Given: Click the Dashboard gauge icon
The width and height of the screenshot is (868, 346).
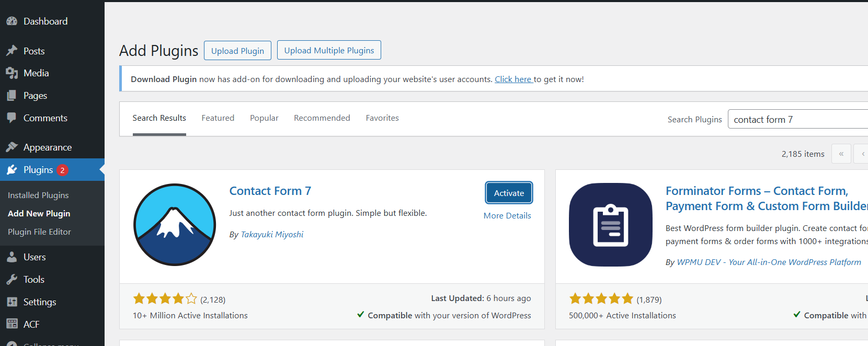Looking at the screenshot, I should [x=12, y=21].
